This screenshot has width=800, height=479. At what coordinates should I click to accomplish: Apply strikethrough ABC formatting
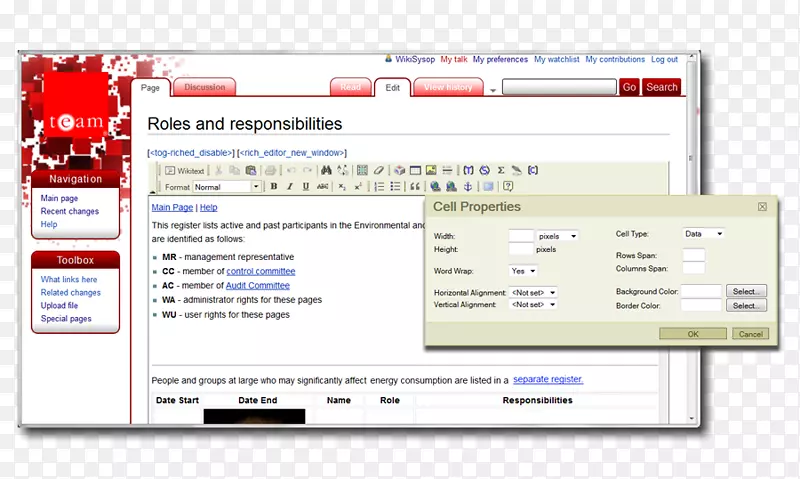(322, 187)
